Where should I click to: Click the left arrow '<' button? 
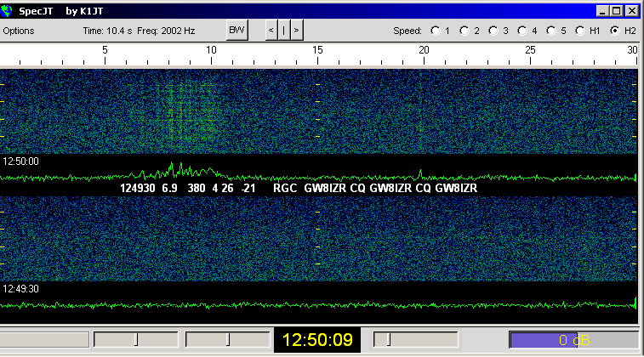coord(271,31)
